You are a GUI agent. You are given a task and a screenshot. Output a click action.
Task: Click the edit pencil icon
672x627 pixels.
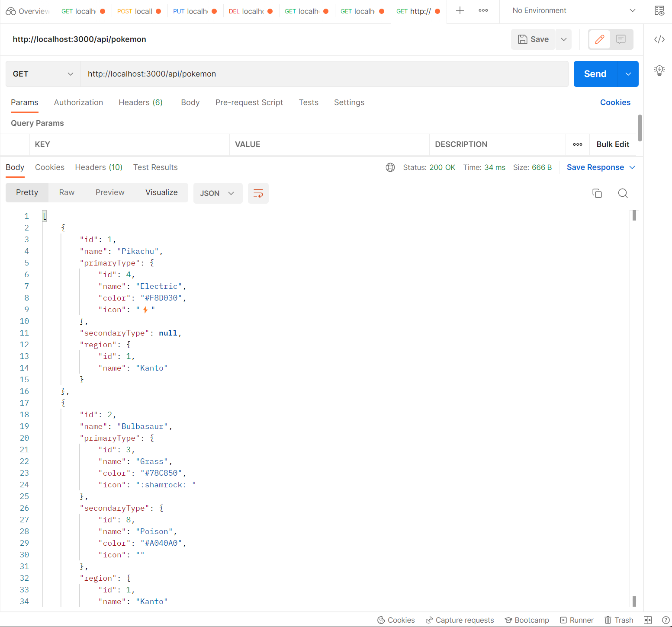click(x=599, y=39)
